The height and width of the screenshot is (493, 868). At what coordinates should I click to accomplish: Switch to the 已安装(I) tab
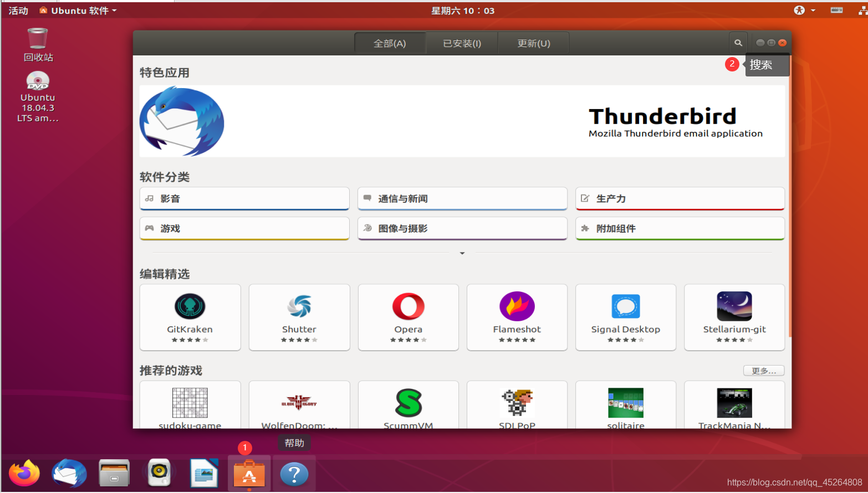click(x=461, y=43)
